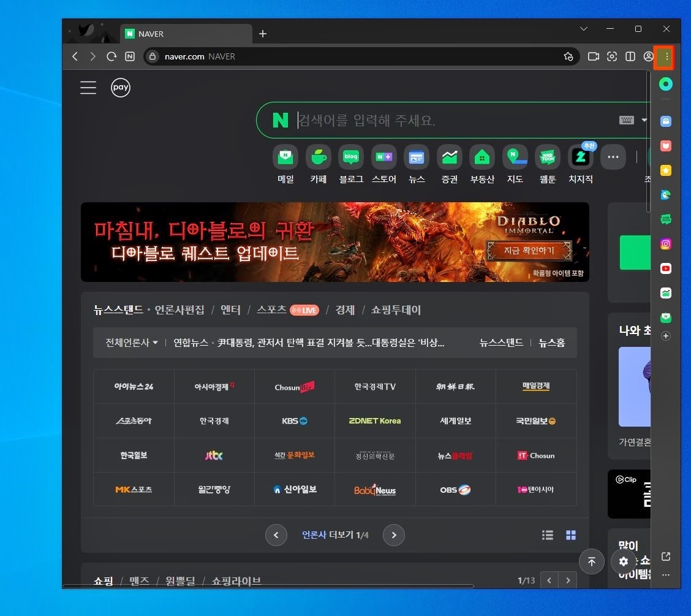Open the on-screen keyboard in search box
This screenshot has height=616, width=691.
point(626,120)
